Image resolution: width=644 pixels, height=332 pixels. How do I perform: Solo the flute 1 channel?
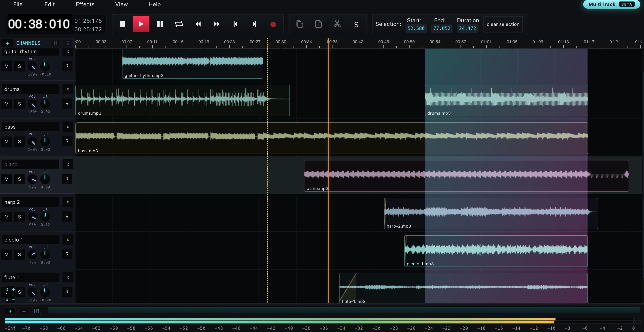[19, 292]
